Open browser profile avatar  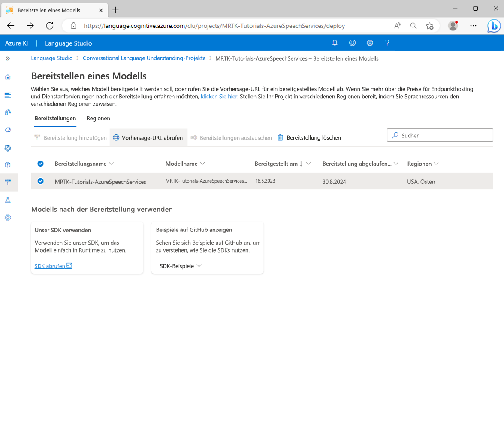(453, 26)
